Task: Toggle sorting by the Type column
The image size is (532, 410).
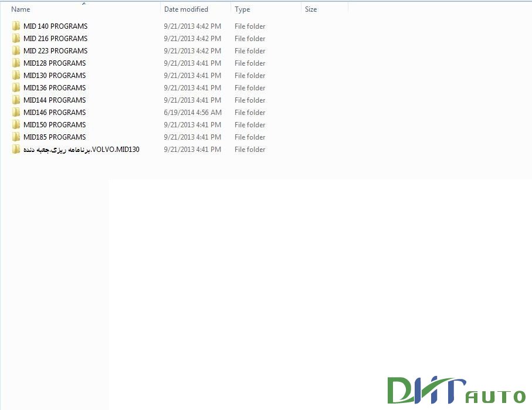Action: coord(242,9)
